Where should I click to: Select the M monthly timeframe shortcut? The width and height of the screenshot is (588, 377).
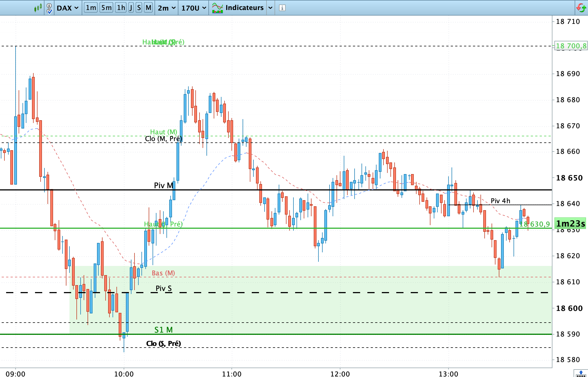click(148, 8)
